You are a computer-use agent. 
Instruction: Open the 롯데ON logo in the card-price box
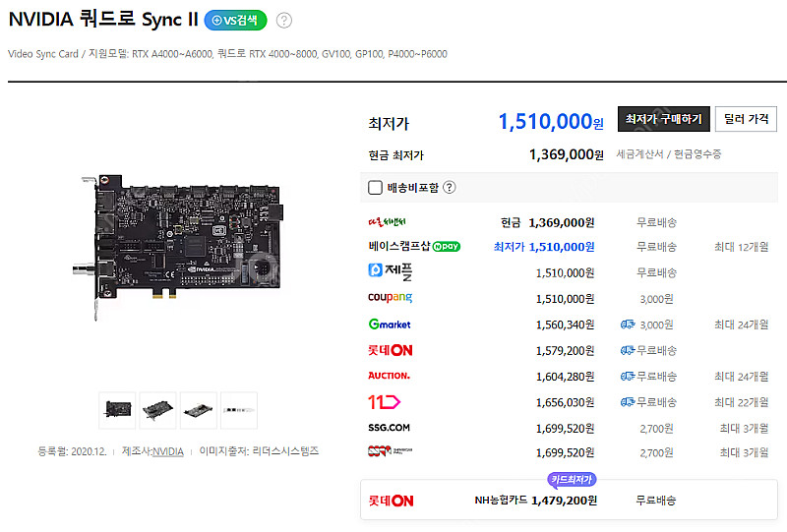[391, 501]
